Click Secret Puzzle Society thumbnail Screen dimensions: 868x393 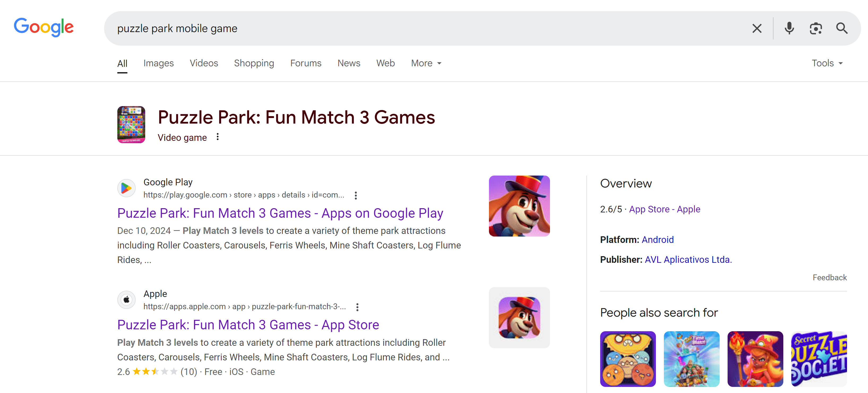coord(819,359)
